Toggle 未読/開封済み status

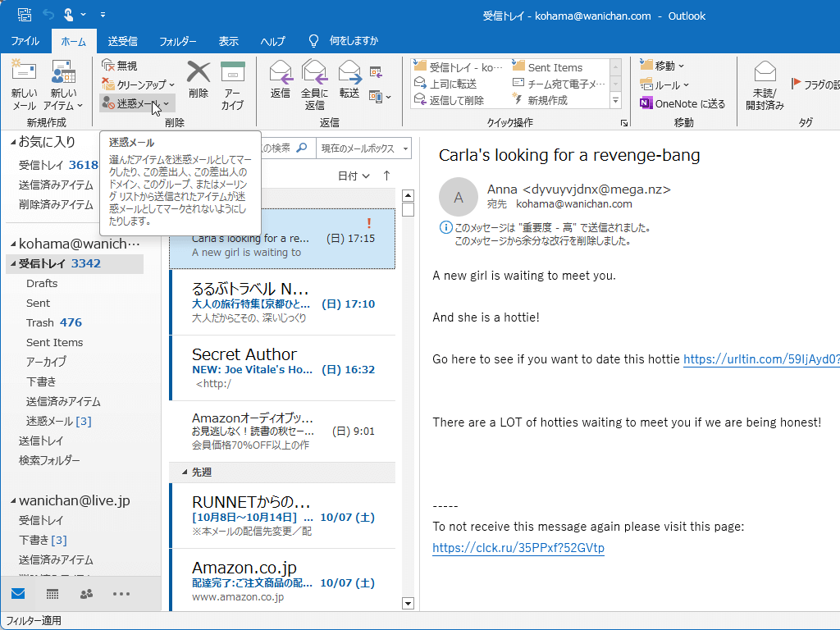pyautogui.click(x=765, y=84)
